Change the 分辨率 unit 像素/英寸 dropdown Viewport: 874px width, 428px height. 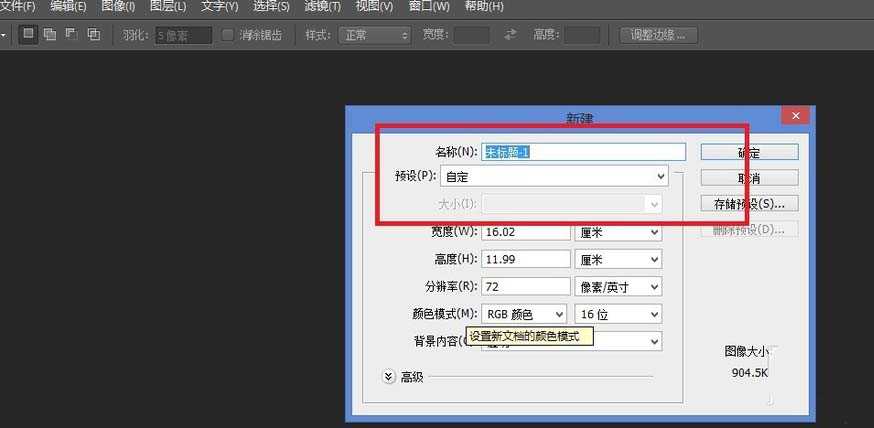coord(617,287)
